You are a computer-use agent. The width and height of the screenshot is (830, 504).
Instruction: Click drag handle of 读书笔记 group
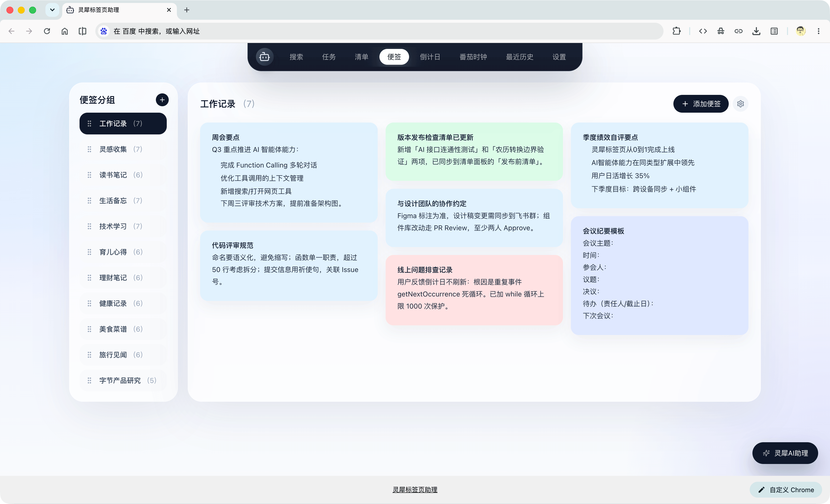(x=89, y=175)
